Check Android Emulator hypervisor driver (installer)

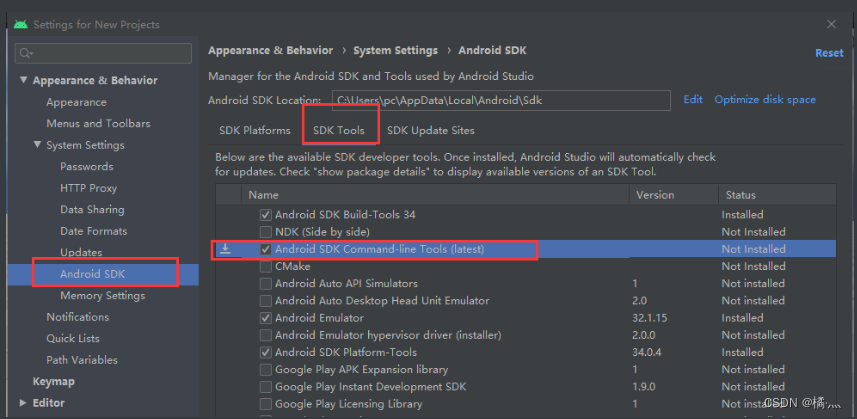(x=266, y=335)
